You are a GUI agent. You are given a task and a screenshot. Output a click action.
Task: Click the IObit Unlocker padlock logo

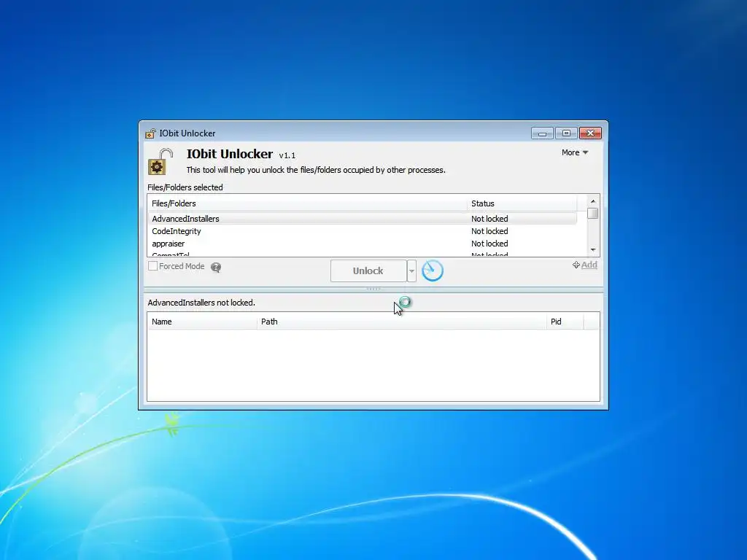click(160, 161)
